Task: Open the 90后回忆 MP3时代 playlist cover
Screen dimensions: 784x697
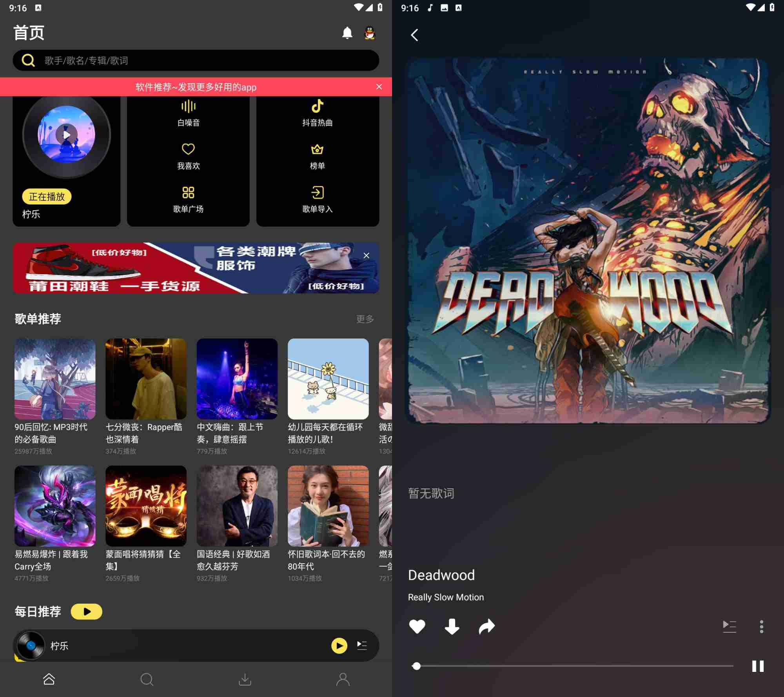Action: (55, 379)
